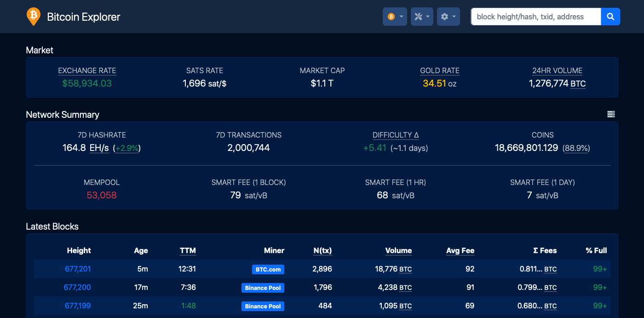Click the node status icon beside Network Summary
644x318 pixels.
(x=611, y=114)
